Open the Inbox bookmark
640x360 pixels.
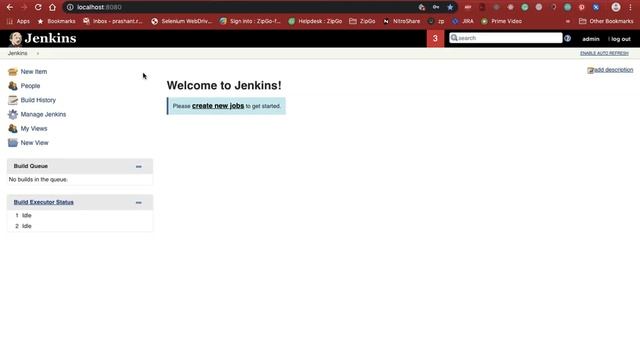click(113, 21)
